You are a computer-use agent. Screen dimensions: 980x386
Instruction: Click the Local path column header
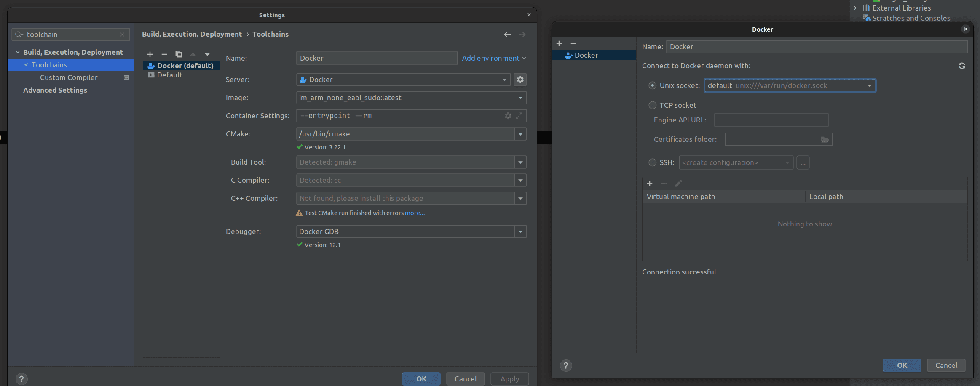coord(886,197)
